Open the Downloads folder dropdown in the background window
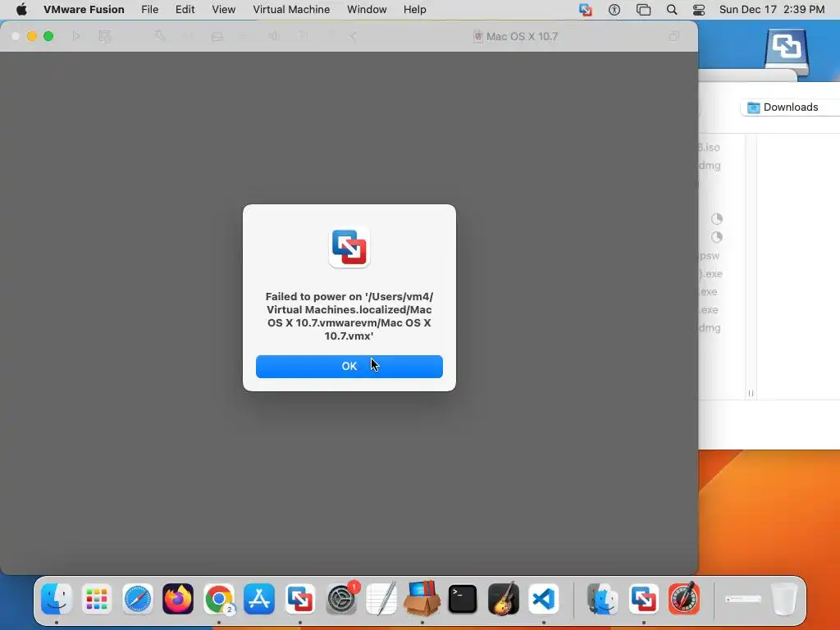Viewport: 840px width, 630px height. [x=790, y=107]
